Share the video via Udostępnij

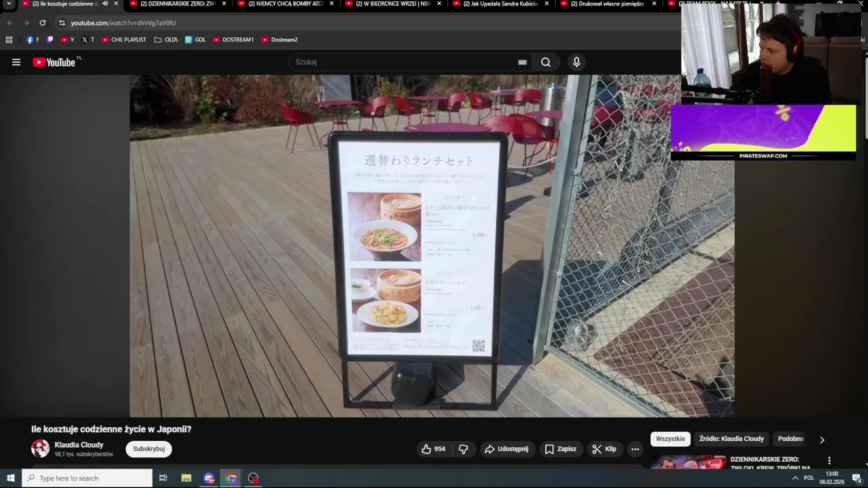coord(506,449)
